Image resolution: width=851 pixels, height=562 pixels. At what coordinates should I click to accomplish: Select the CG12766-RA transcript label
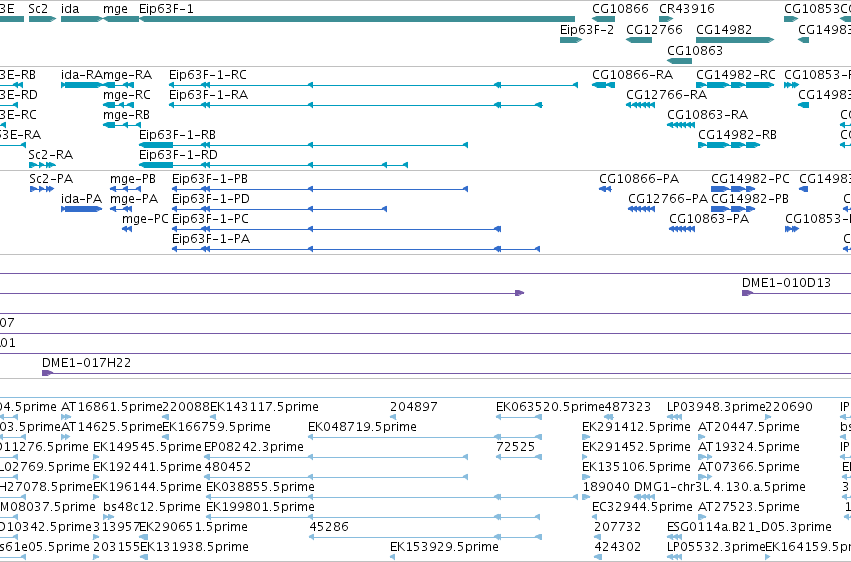[666, 95]
